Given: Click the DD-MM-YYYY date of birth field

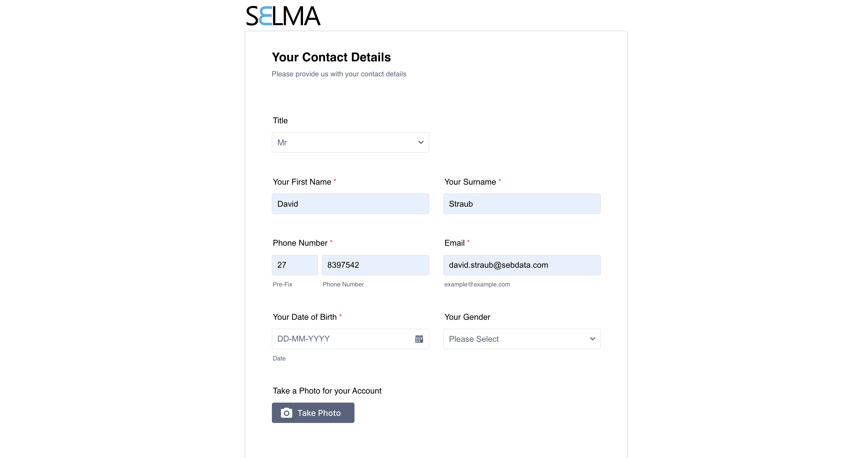Looking at the screenshot, I should pyautogui.click(x=351, y=339).
